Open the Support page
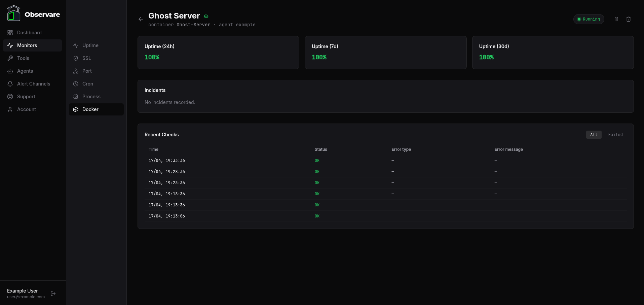 pos(26,97)
